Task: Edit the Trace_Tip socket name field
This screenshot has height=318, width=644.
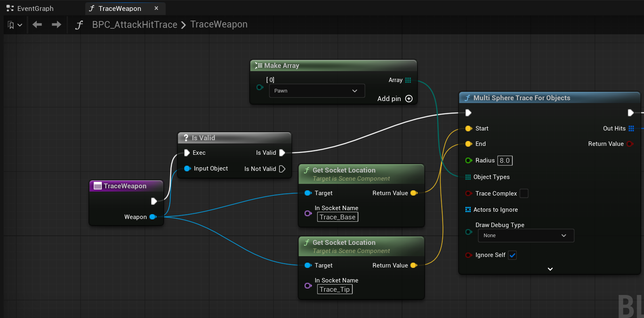Action: [335, 289]
